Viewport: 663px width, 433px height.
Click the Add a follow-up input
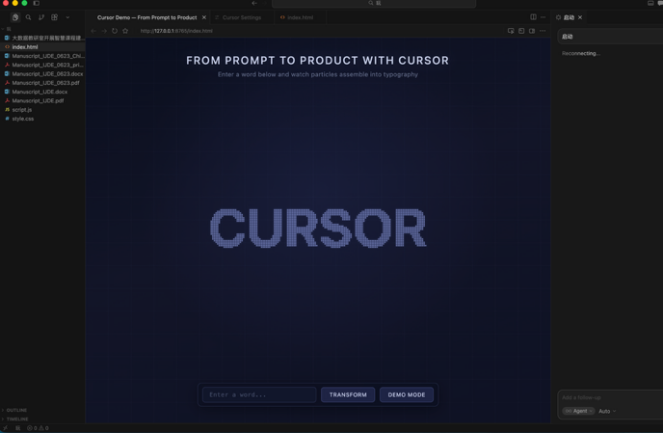[612, 397]
